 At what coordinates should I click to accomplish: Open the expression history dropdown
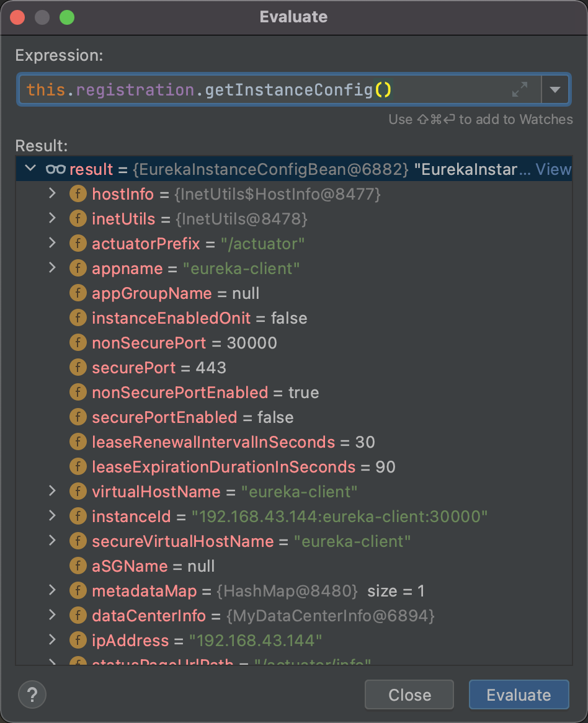555,90
